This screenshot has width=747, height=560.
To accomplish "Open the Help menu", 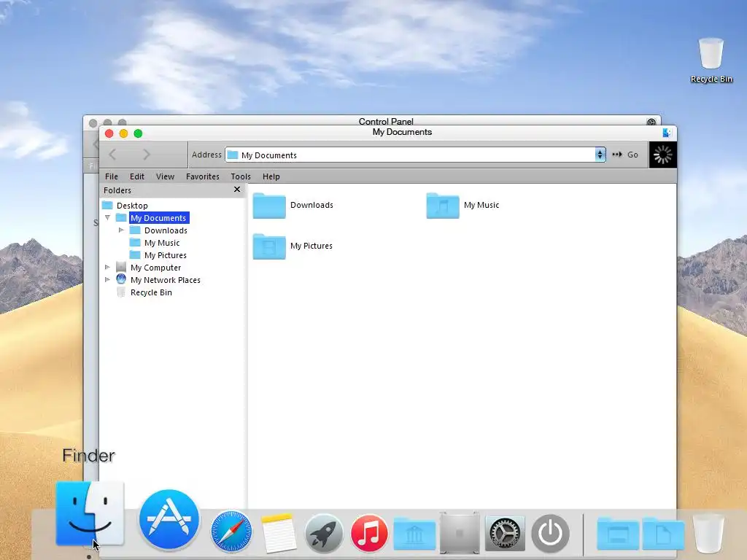I will coord(271,176).
